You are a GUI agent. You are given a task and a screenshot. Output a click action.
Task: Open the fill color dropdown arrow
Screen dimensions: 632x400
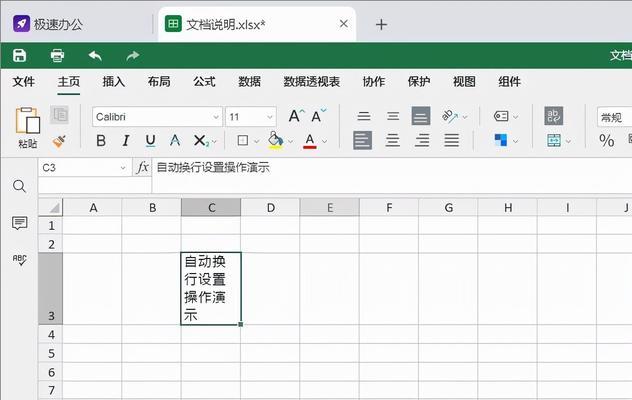coord(290,142)
